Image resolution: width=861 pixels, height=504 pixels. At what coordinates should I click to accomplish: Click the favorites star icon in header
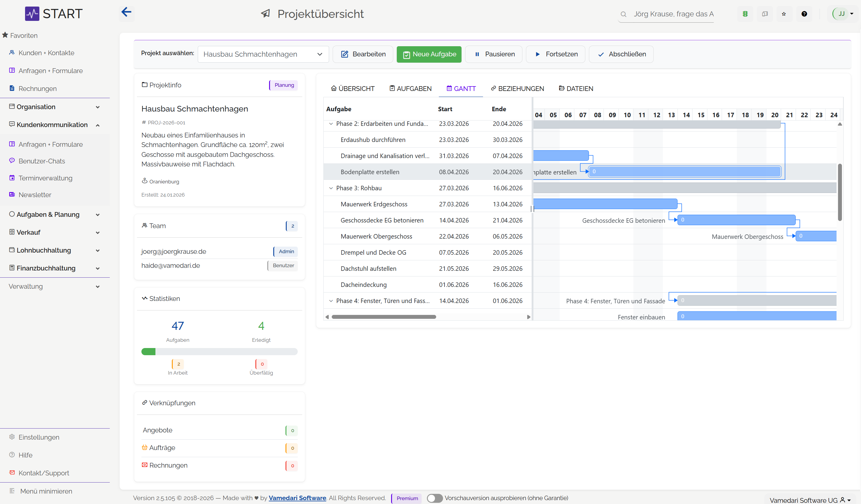pyautogui.click(x=784, y=14)
